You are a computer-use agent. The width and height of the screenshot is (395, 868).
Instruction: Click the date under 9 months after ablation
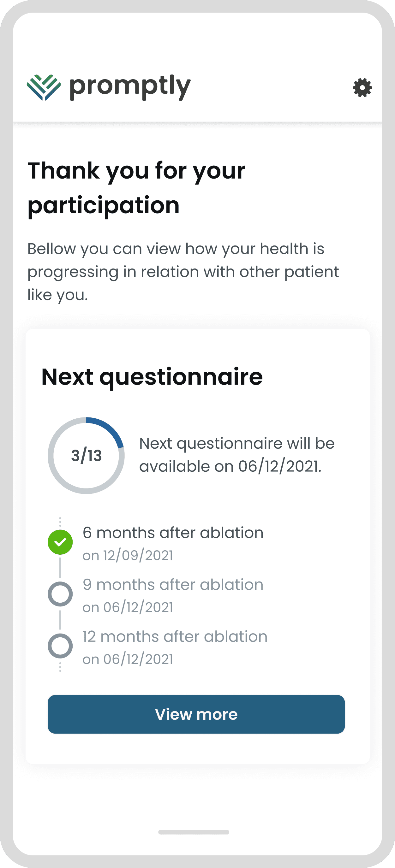(128, 607)
